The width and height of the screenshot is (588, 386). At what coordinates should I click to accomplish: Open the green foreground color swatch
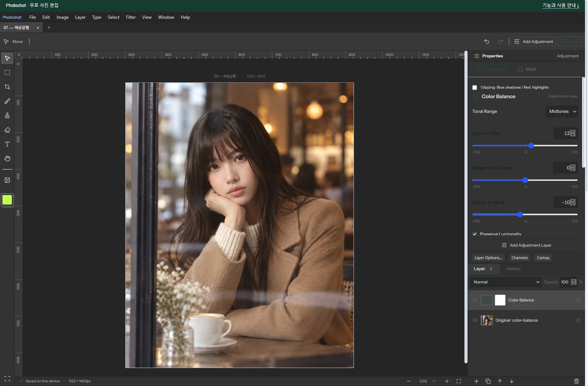pyautogui.click(x=7, y=200)
